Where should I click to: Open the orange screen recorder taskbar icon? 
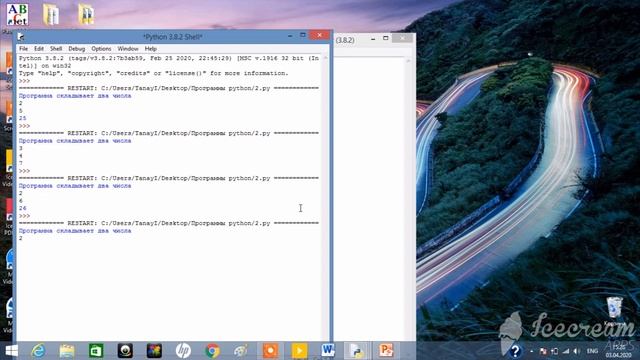coord(270,351)
